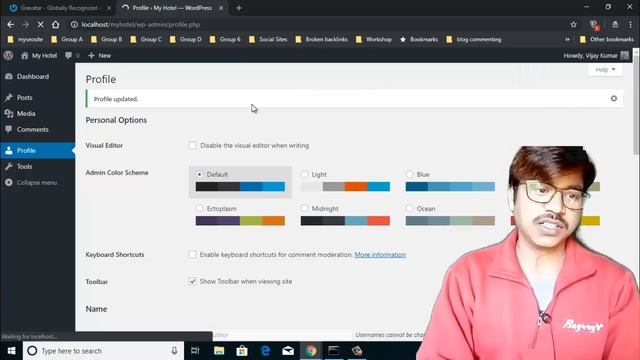Open a new browser tab
The height and width of the screenshot is (360, 640).
[x=239, y=8]
